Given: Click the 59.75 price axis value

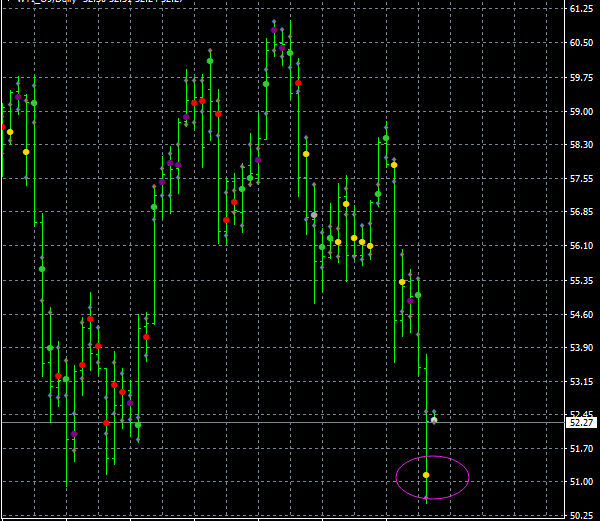Looking at the screenshot, I should [581, 78].
